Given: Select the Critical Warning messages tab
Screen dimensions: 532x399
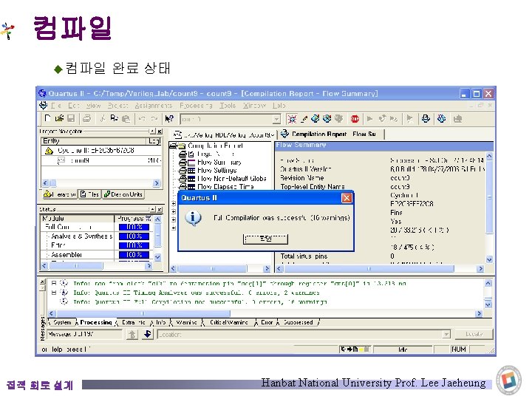Looking at the screenshot, I should pyautogui.click(x=228, y=322).
